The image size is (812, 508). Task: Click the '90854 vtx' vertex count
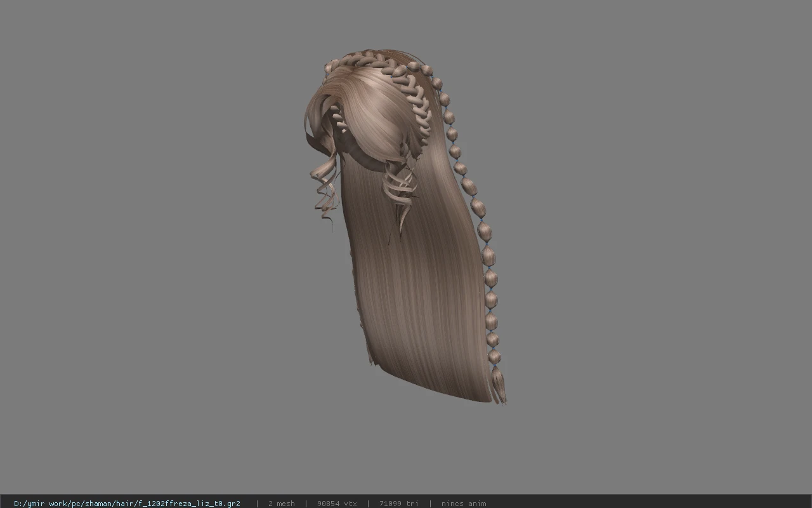337,504
